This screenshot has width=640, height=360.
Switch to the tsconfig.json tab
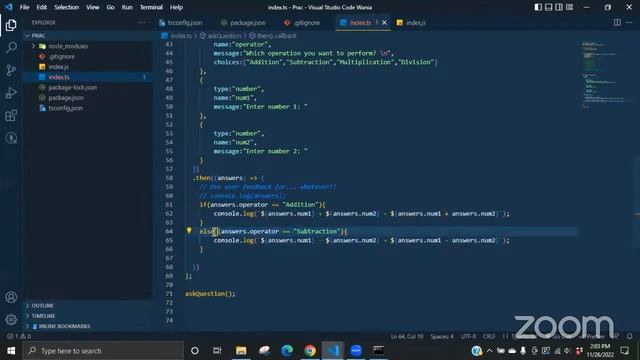point(181,22)
